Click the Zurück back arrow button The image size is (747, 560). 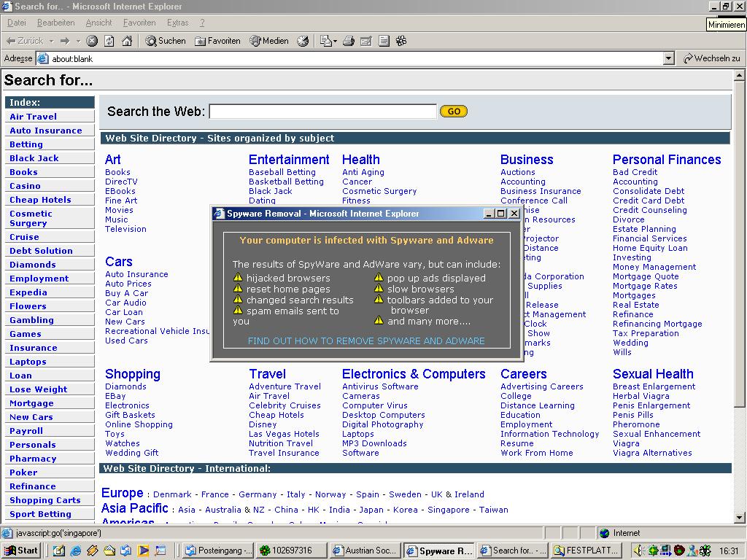coord(24,41)
